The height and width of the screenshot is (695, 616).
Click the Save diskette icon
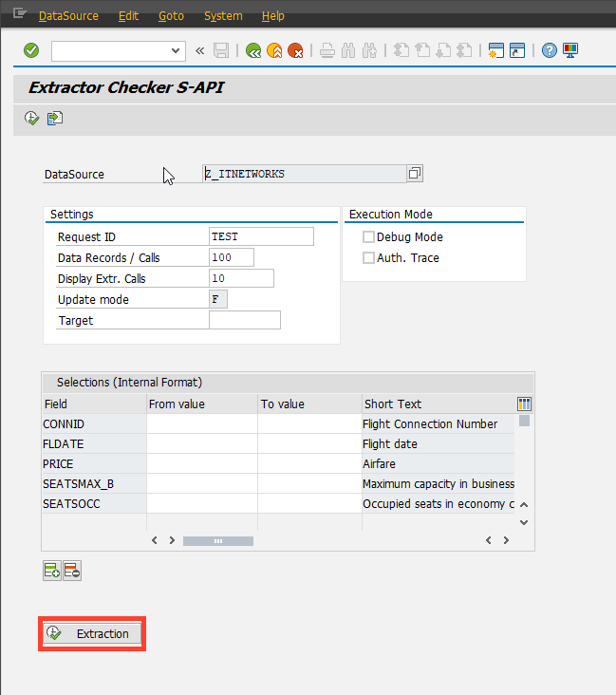[x=221, y=50]
